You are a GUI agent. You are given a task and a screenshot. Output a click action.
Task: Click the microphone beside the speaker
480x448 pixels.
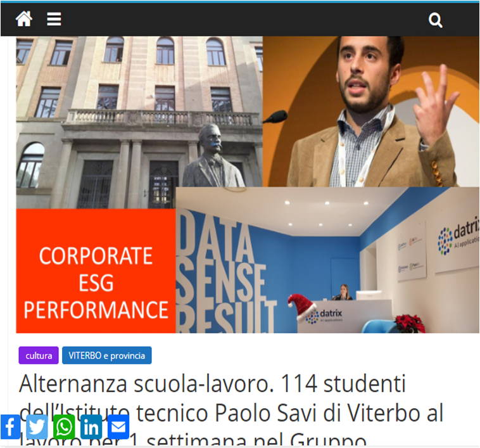click(x=275, y=117)
